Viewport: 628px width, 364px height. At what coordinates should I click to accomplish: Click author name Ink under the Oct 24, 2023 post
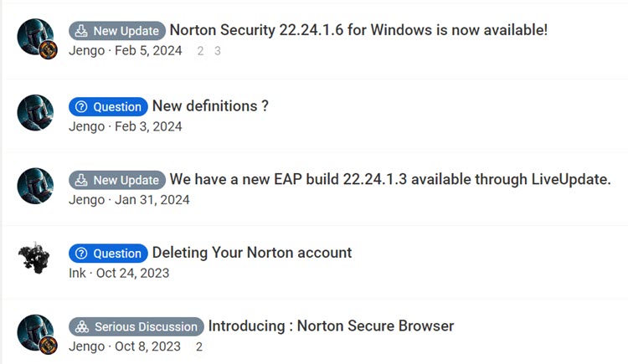click(x=77, y=273)
